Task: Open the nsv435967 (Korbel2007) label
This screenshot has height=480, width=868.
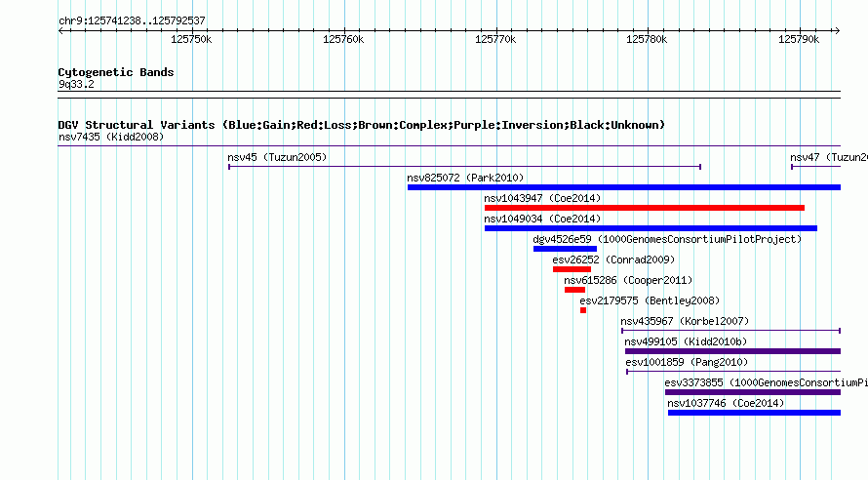Action: 685,321
